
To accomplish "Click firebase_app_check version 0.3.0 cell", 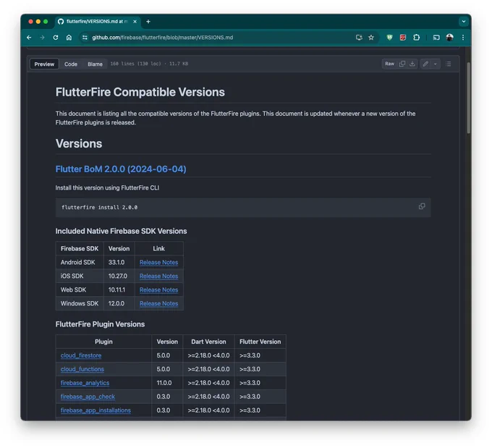I will [x=167, y=397].
